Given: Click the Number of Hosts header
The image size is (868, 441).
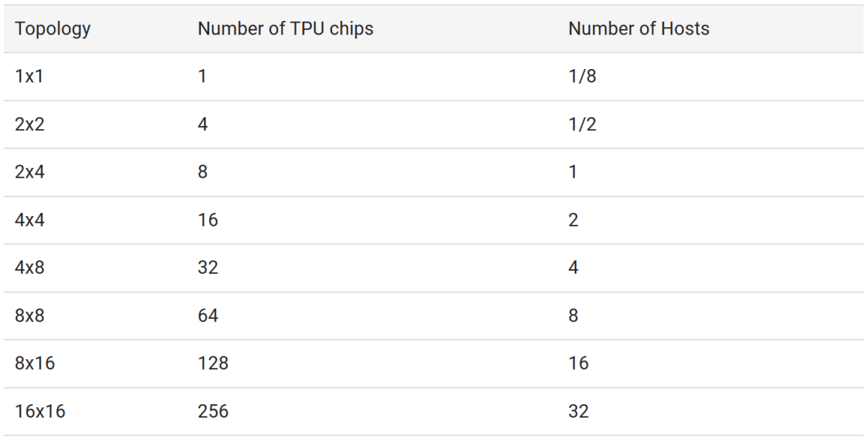Looking at the screenshot, I should pyautogui.click(x=638, y=29).
